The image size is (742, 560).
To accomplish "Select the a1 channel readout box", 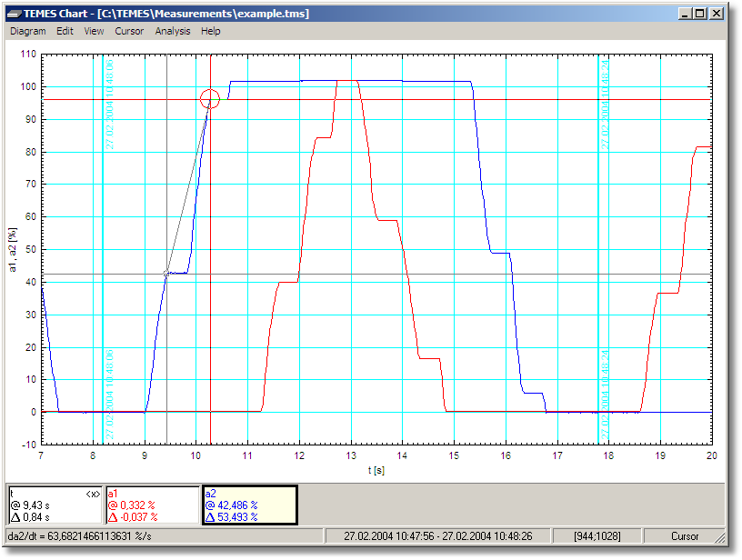I will coord(153,505).
